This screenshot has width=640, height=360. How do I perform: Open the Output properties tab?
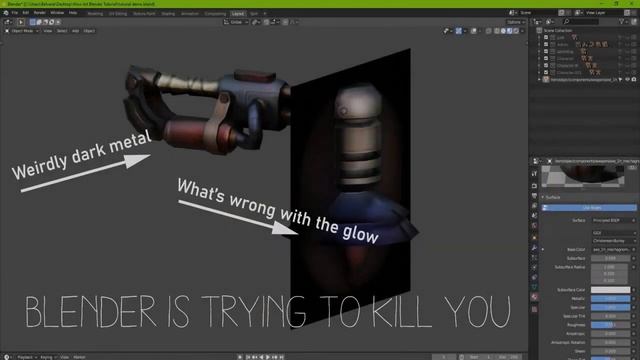[534, 196]
